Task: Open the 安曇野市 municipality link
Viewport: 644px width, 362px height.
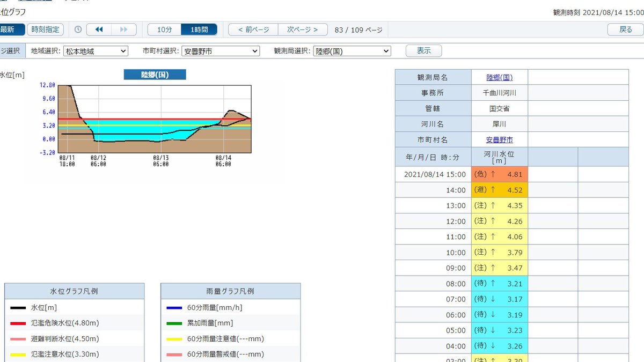Action: coord(499,139)
